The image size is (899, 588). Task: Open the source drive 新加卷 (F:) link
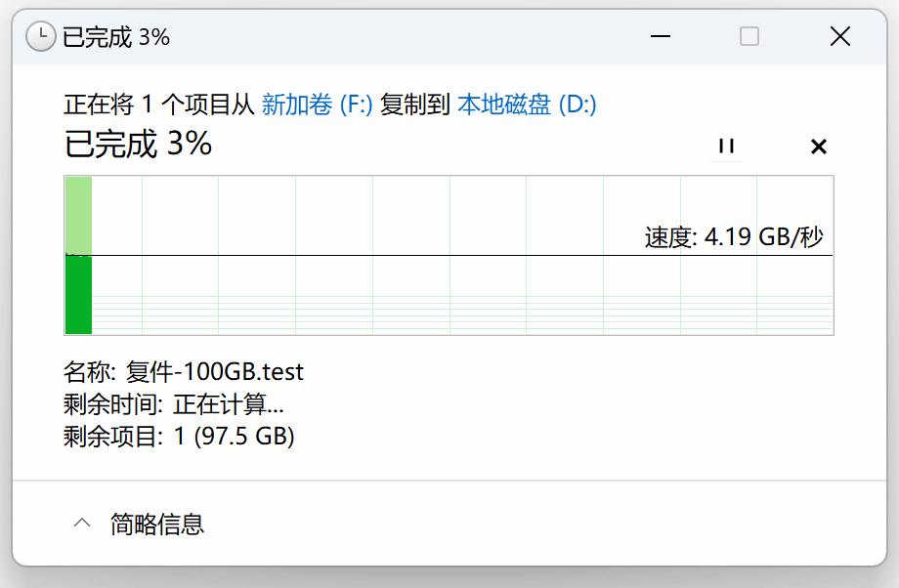(317, 105)
